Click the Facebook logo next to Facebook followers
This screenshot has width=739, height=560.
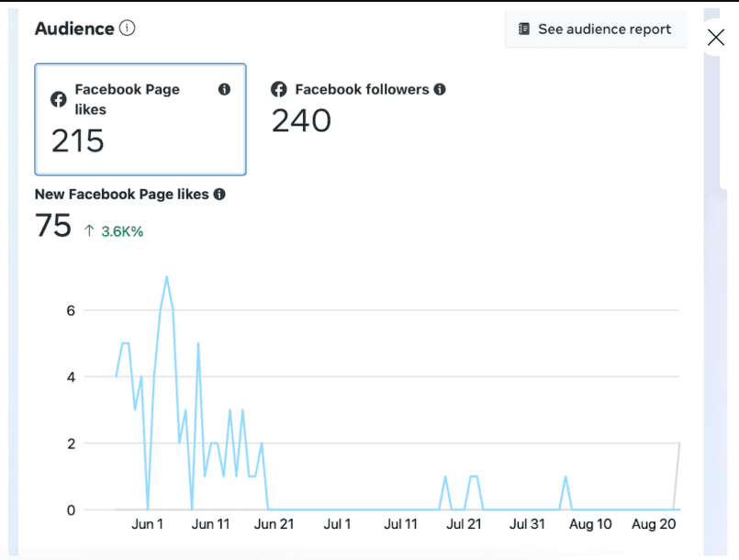pos(279,89)
